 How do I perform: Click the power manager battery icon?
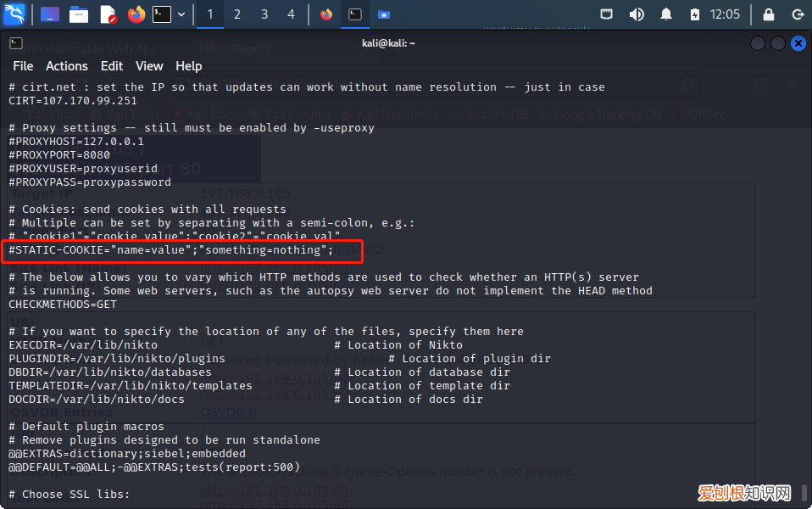(x=695, y=14)
